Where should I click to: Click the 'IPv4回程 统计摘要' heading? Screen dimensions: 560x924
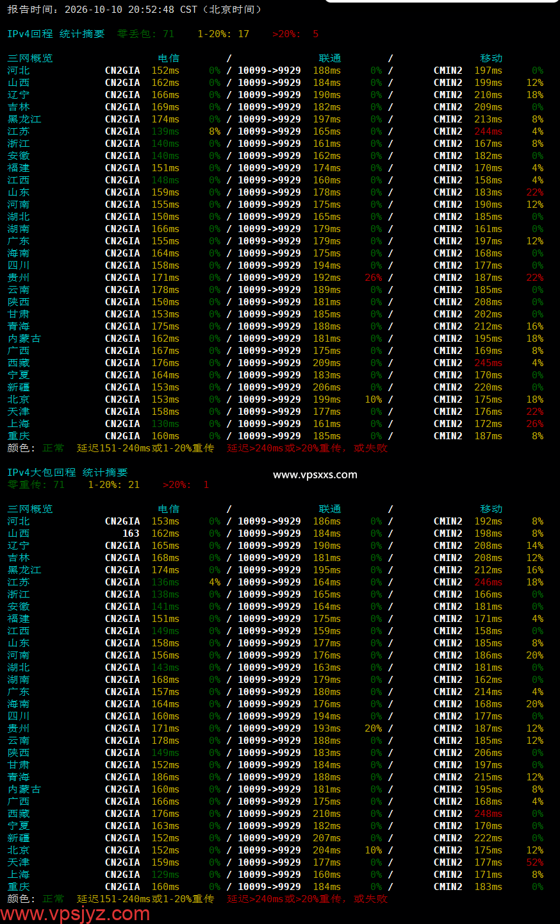click(x=56, y=34)
